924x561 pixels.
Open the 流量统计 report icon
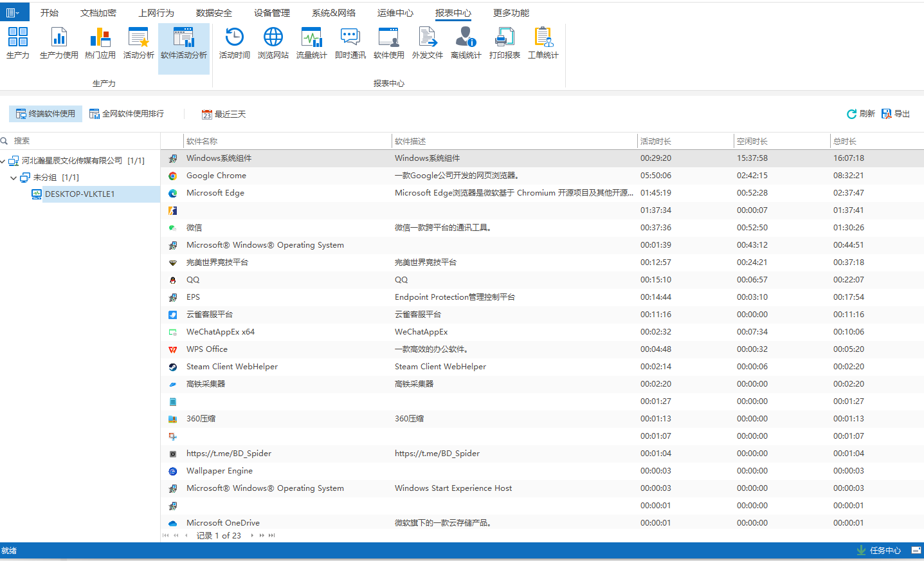click(x=311, y=43)
